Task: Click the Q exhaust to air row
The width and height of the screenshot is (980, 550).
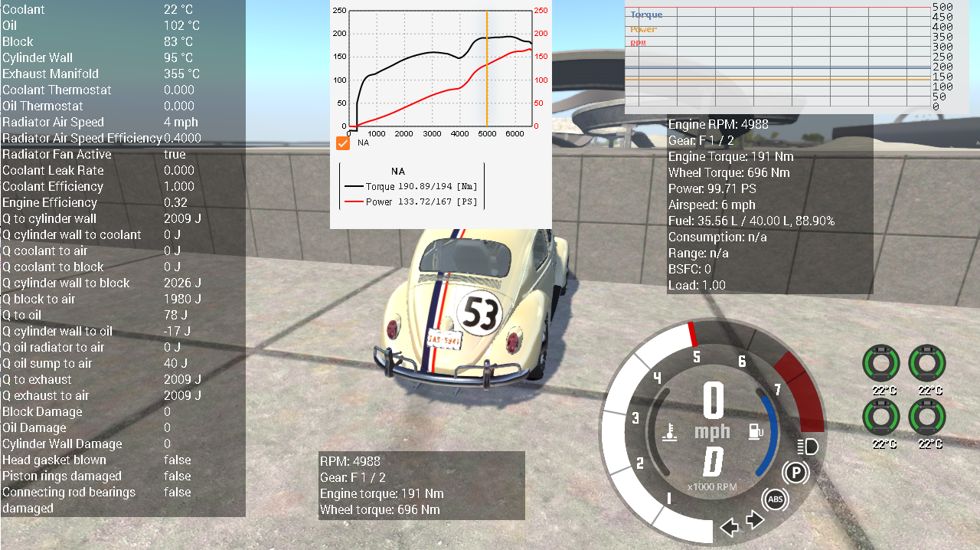Action: [122, 395]
